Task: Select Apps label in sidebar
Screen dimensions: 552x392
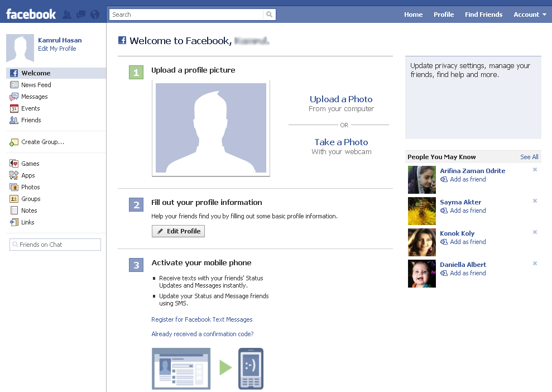Action: pyautogui.click(x=28, y=175)
